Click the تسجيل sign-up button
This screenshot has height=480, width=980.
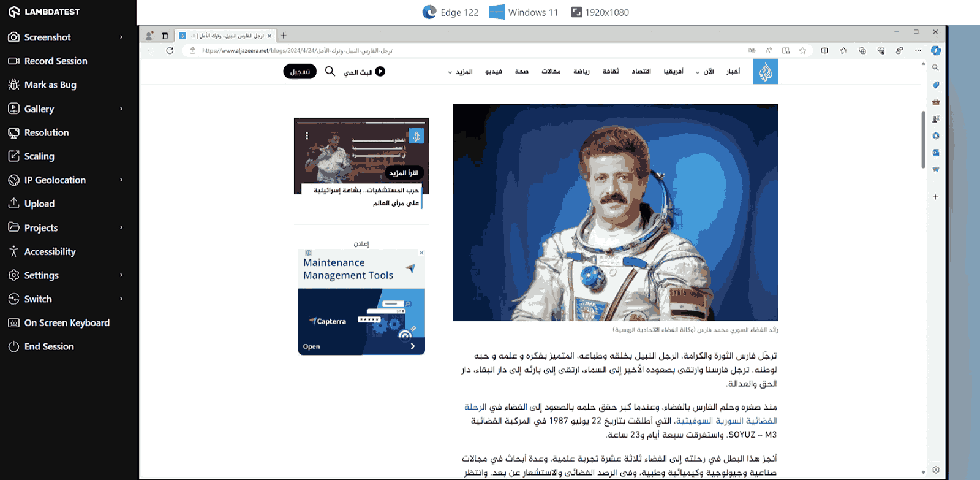coord(300,72)
